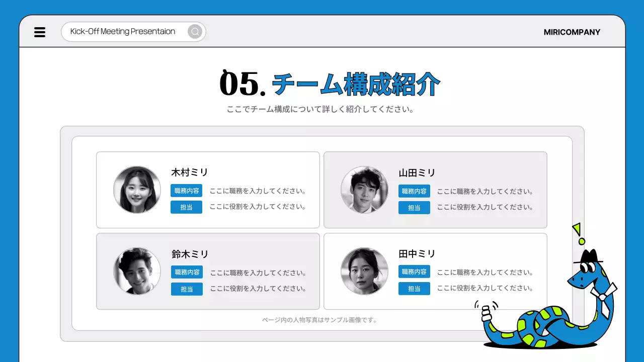Screen dimensions: 644x362
Task: Click the blue snake mascot illustration
Action: tap(548, 312)
